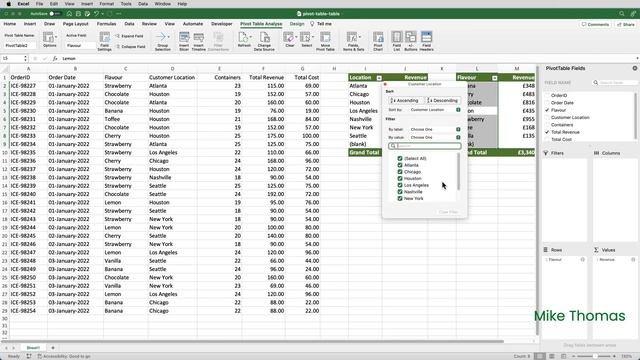Click the Save icon in the title bar

(x=78, y=13)
